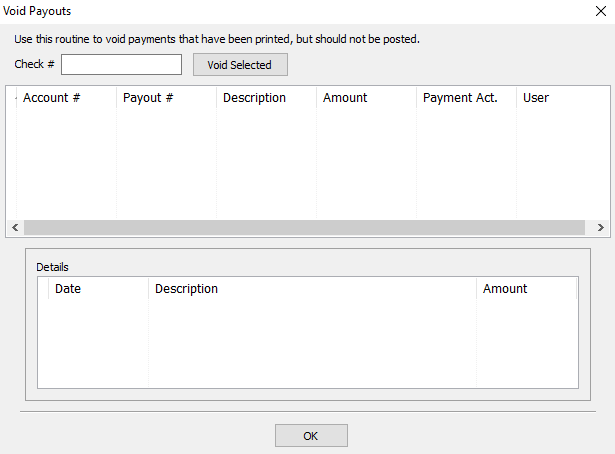This screenshot has width=615, height=454.
Task: Click the empty payouts list area
Action: pos(308,164)
